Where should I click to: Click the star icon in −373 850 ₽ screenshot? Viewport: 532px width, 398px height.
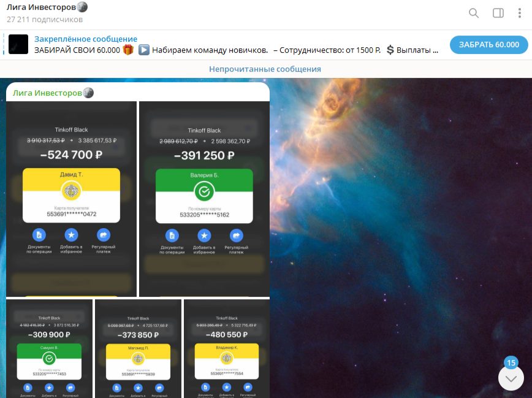click(x=138, y=388)
